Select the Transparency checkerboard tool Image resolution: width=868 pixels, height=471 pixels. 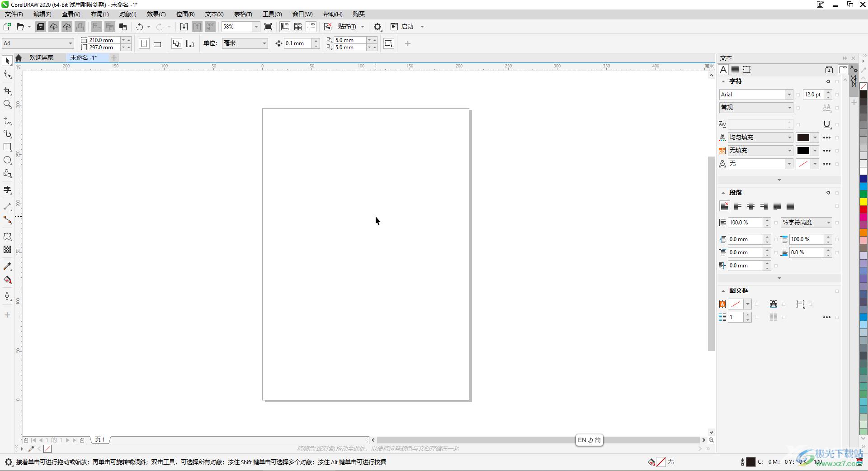pos(7,249)
